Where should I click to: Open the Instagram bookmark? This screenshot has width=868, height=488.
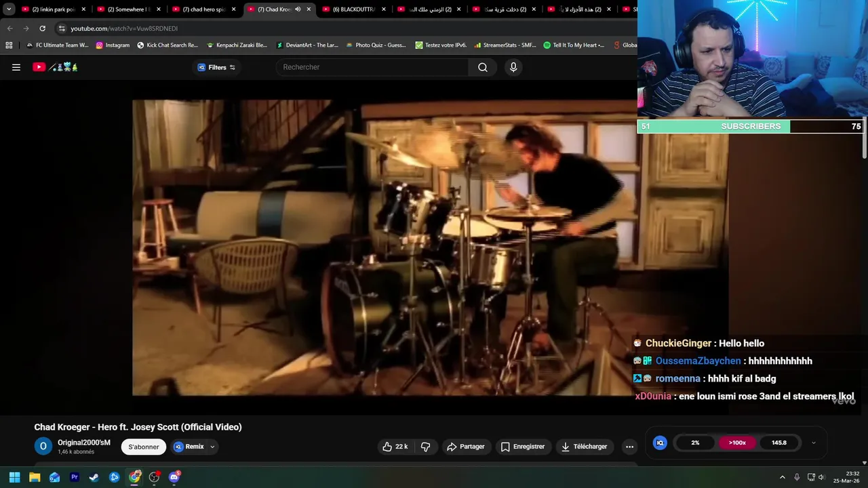tap(113, 45)
